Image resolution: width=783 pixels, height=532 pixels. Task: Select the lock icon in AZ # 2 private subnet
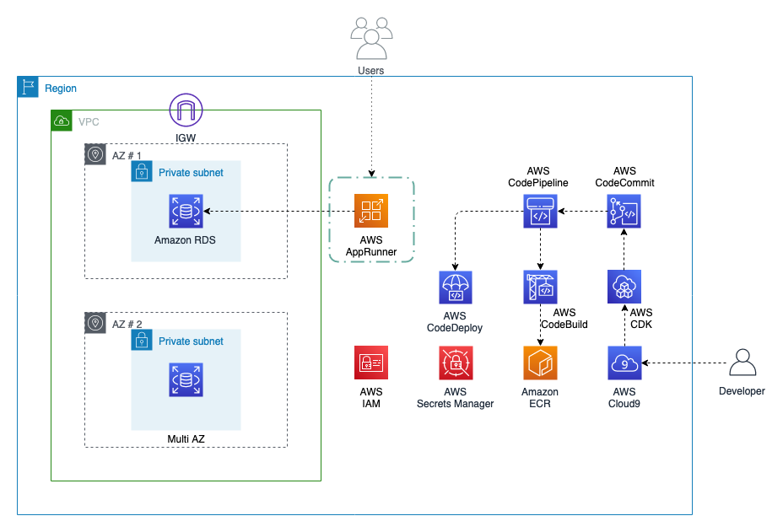point(142,340)
